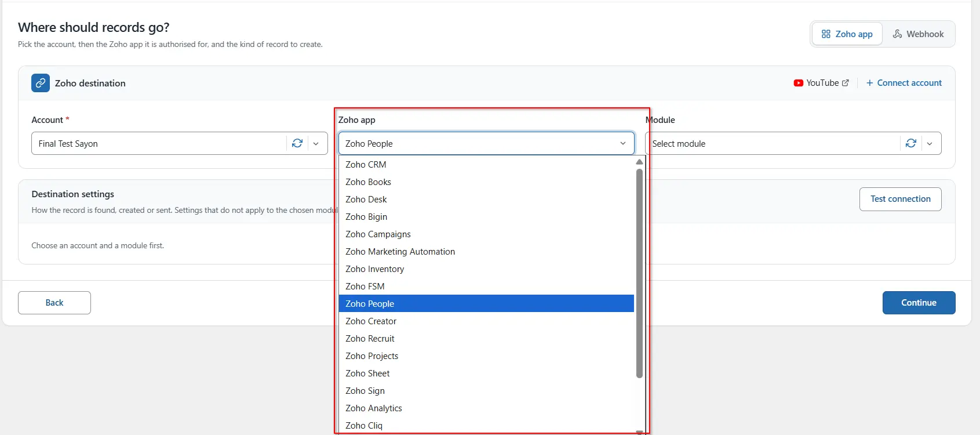Click the Continue button

919,303
